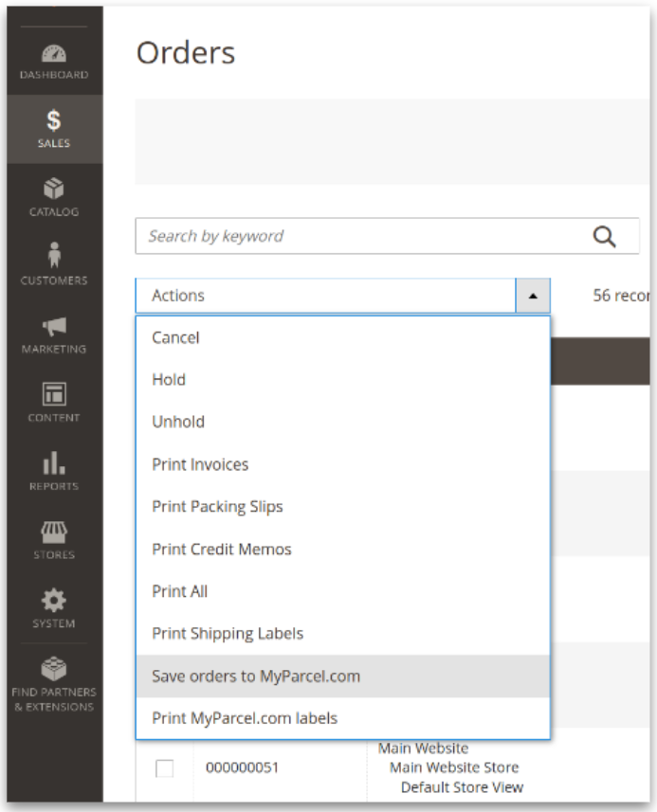Open Reports bar chart icon

tap(54, 462)
